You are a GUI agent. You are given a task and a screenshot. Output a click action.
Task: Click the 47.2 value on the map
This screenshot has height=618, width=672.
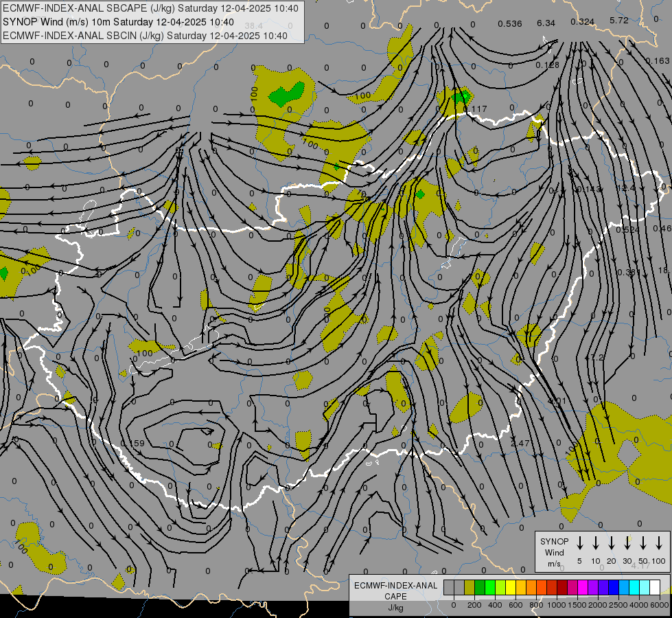pos(594,357)
